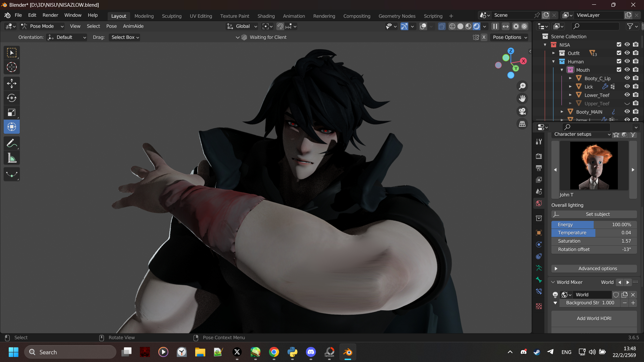This screenshot has height=362, width=644.
Task: Open the Render menu
Action: coord(50,15)
